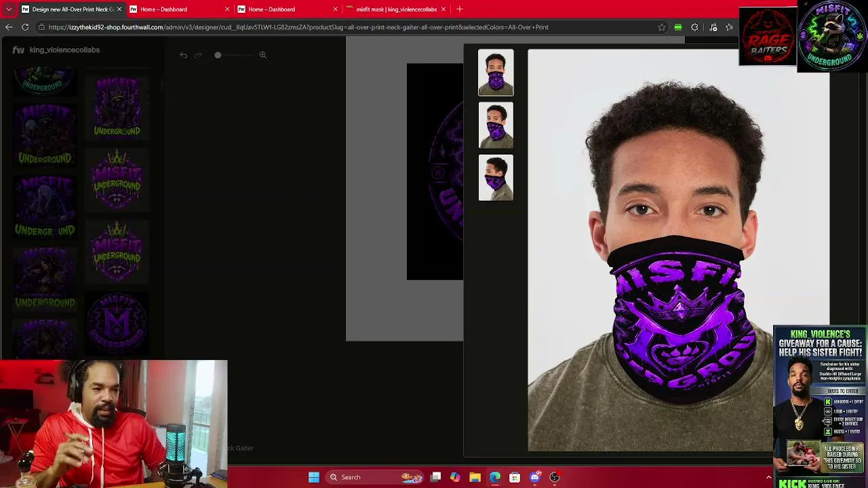Image resolution: width=868 pixels, height=488 pixels.
Task: Click the zoom-in magnifier icon in the designer
Action: (x=262, y=55)
